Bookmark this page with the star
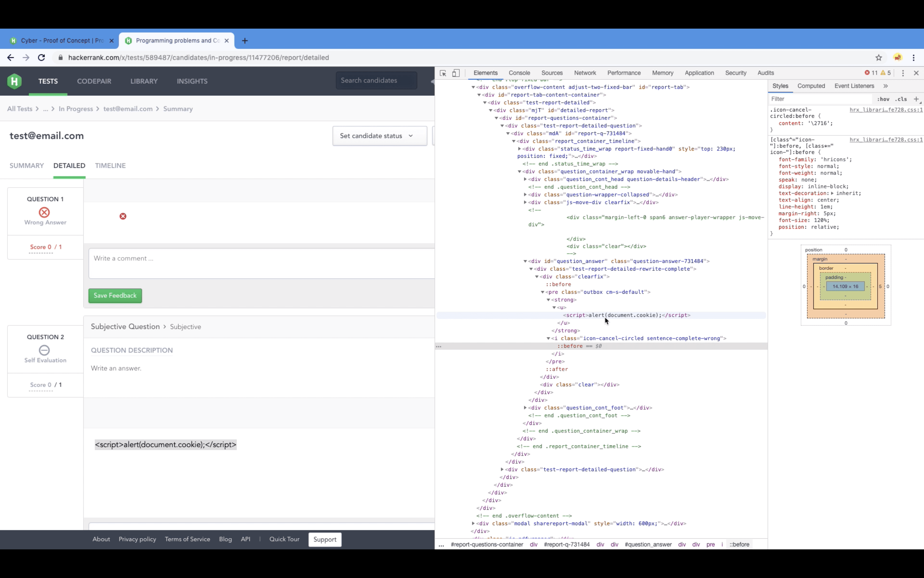Image resolution: width=924 pixels, height=578 pixels. tap(879, 58)
